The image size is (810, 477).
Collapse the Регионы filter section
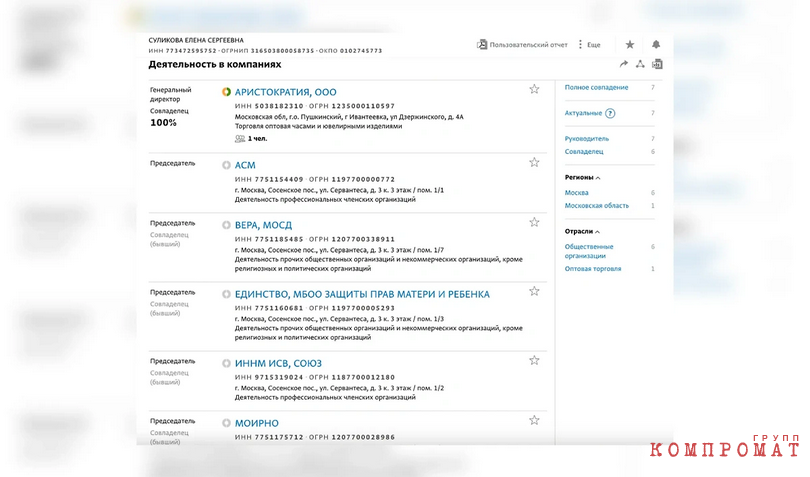582,177
